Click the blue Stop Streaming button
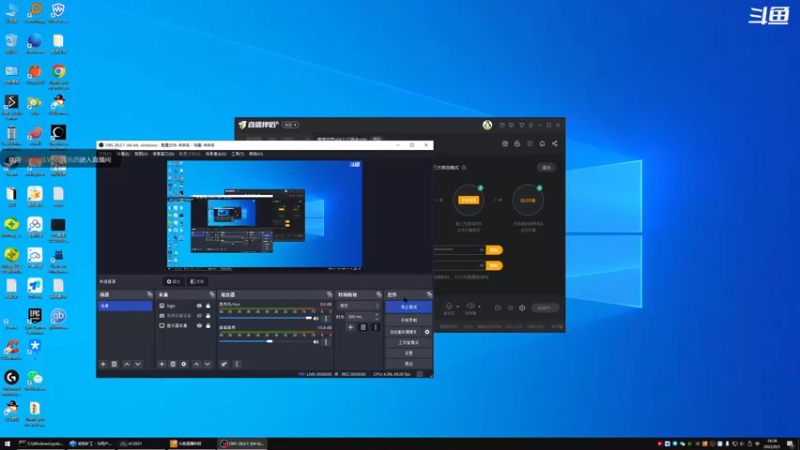 coord(409,307)
